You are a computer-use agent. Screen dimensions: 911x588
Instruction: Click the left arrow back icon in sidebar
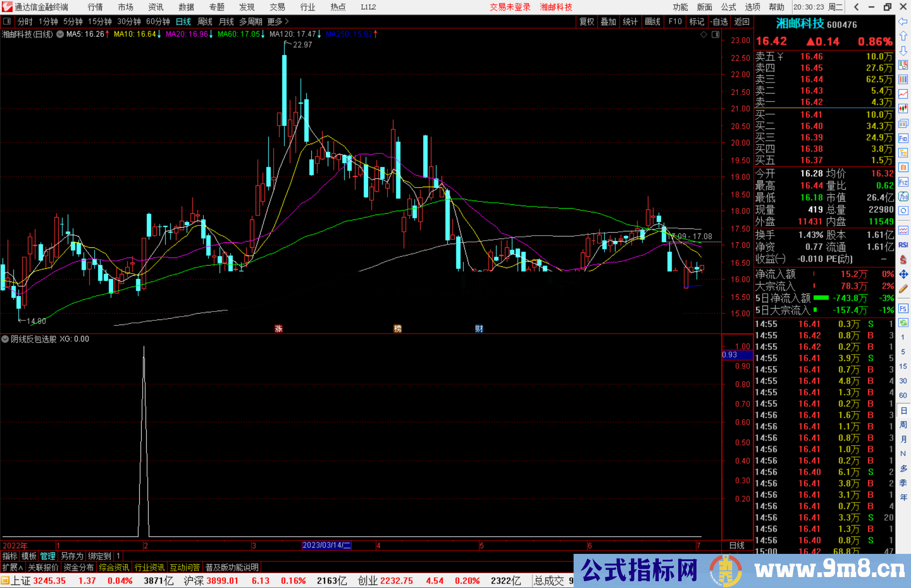pos(903,21)
